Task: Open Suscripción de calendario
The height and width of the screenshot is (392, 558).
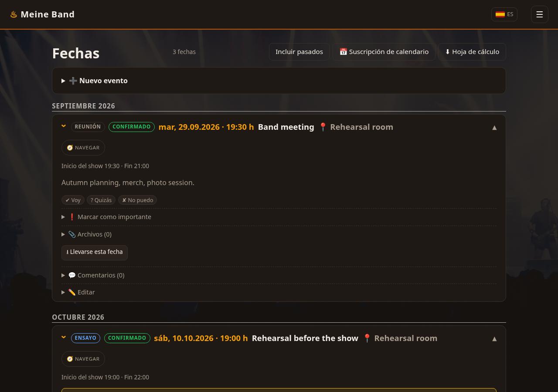Action: (384, 52)
